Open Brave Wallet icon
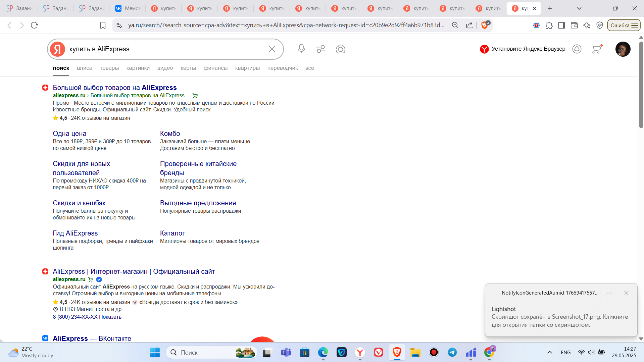 pos(574,25)
